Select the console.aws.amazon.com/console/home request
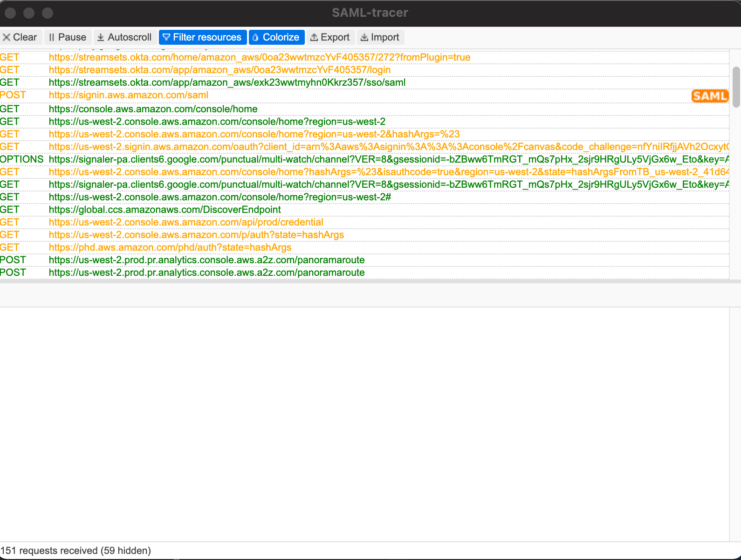Screen dimensions: 741x560 (x=364, y=109)
